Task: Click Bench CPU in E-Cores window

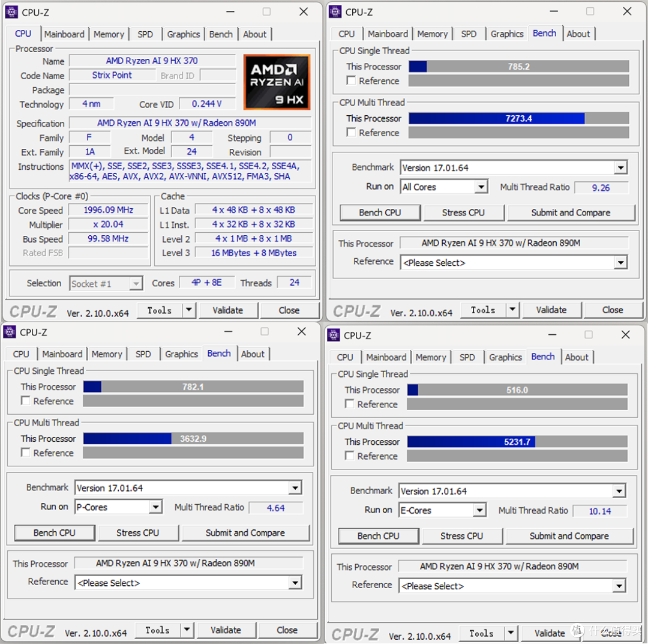Action: tap(378, 536)
